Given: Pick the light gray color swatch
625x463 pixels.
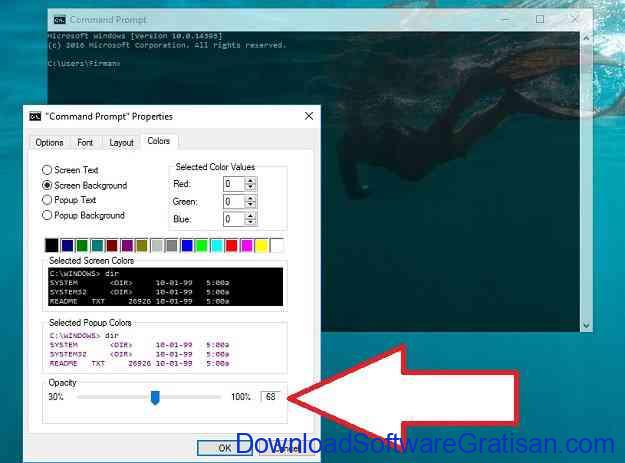Looking at the screenshot, I should click(x=157, y=245).
